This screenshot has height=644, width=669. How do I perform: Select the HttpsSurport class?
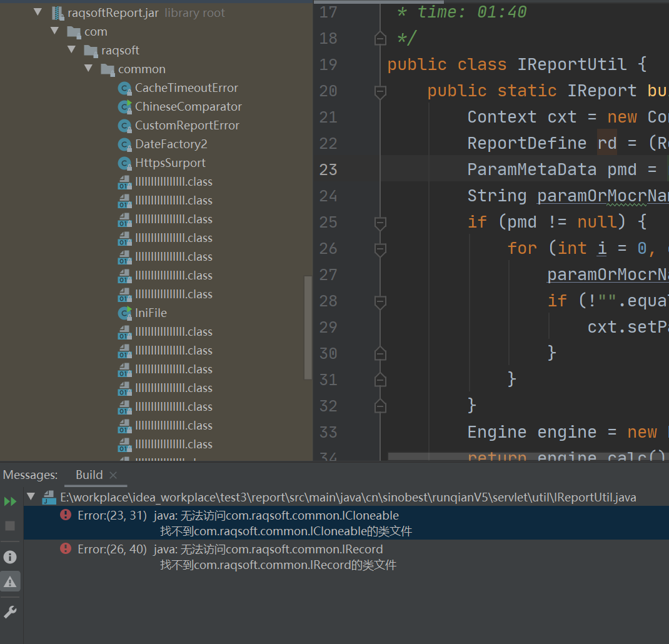(169, 163)
